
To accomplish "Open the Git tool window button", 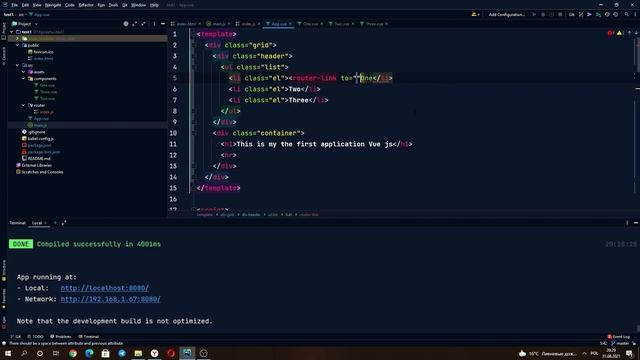I will (x=16, y=337).
